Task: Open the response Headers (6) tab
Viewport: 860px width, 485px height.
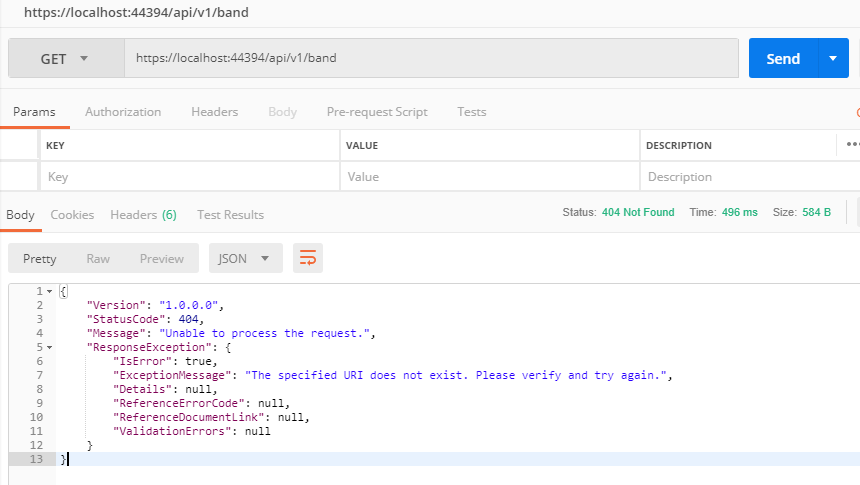Action: click(x=143, y=215)
